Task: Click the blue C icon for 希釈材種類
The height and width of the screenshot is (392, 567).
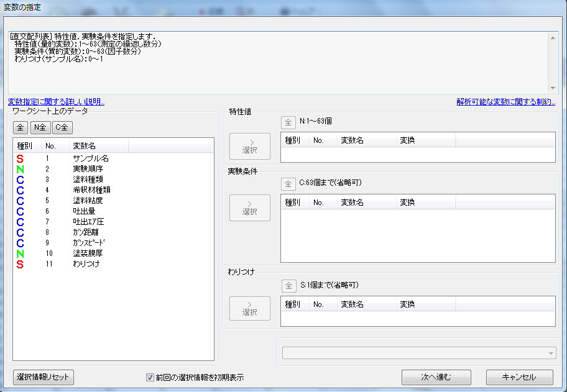Action: tap(20, 190)
